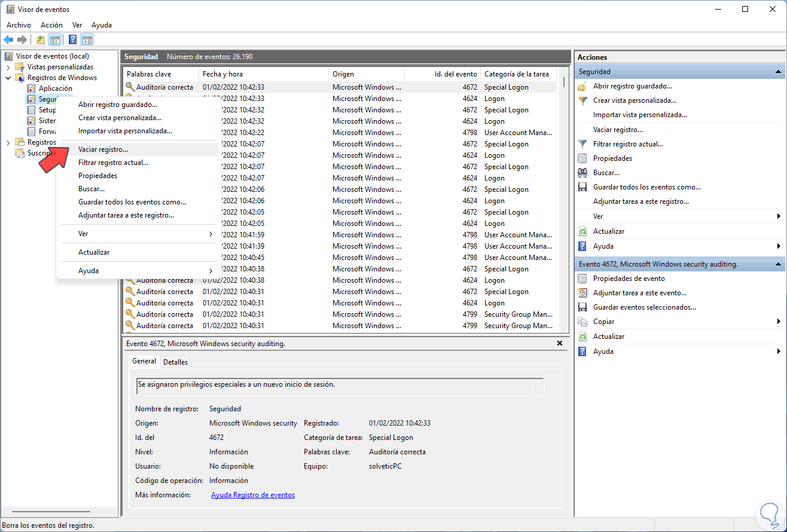The width and height of the screenshot is (787, 532).
Task: Open the Ayuda Registro de eventos link
Action: pyautogui.click(x=253, y=495)
